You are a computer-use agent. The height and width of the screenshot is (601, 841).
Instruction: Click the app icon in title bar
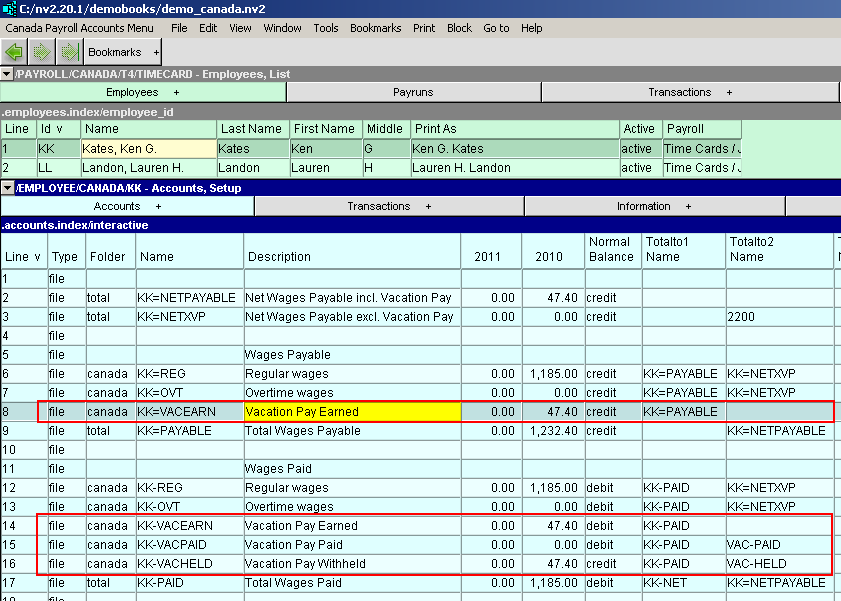(x=8, y=8)
